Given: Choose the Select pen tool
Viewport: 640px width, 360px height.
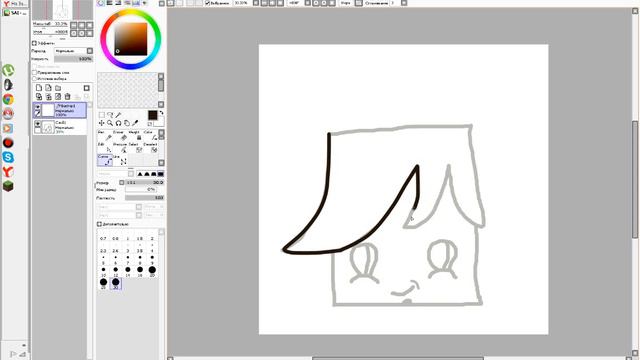Looking at the screenshot, I should pyautogui.click(x=135, y=147).
